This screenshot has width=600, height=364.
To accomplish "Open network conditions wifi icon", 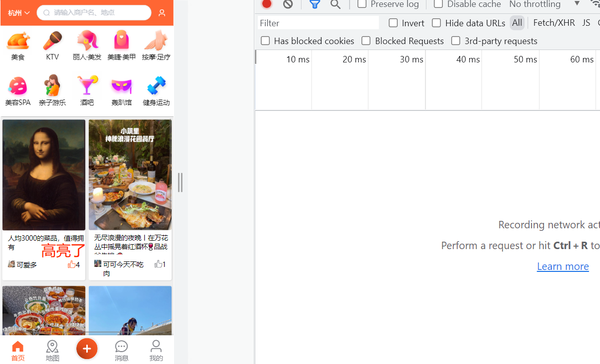I will (595, 4).
